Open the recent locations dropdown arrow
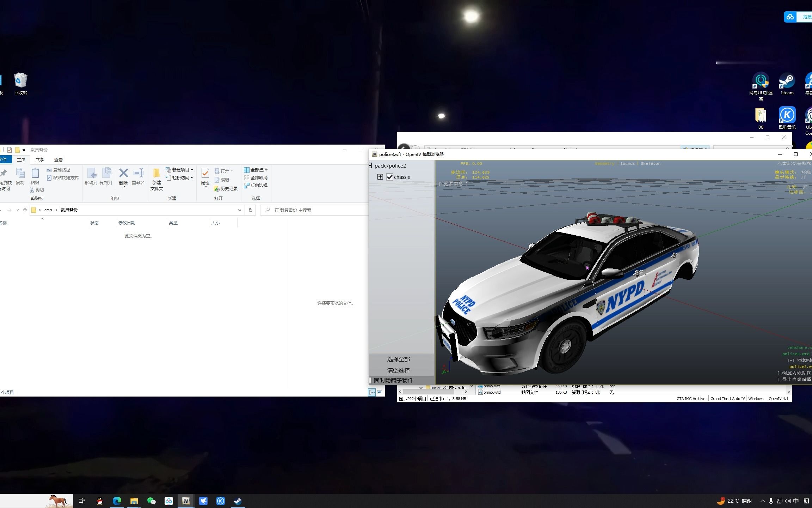Screen dimensions: 812x508 click(x=18, y=210)
